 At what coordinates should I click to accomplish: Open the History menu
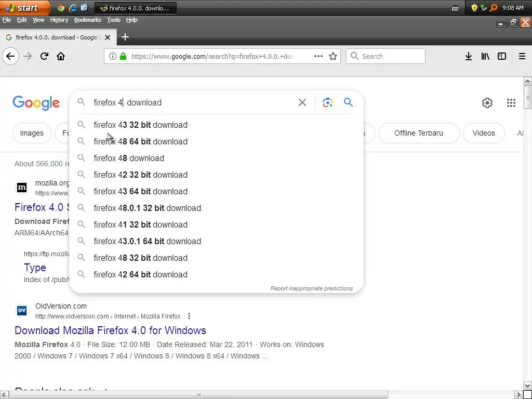click(59, 20)
